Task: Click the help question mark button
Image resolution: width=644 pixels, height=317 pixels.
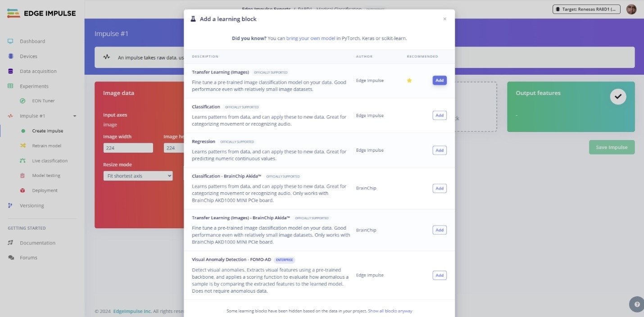Action: click(637, 304)
